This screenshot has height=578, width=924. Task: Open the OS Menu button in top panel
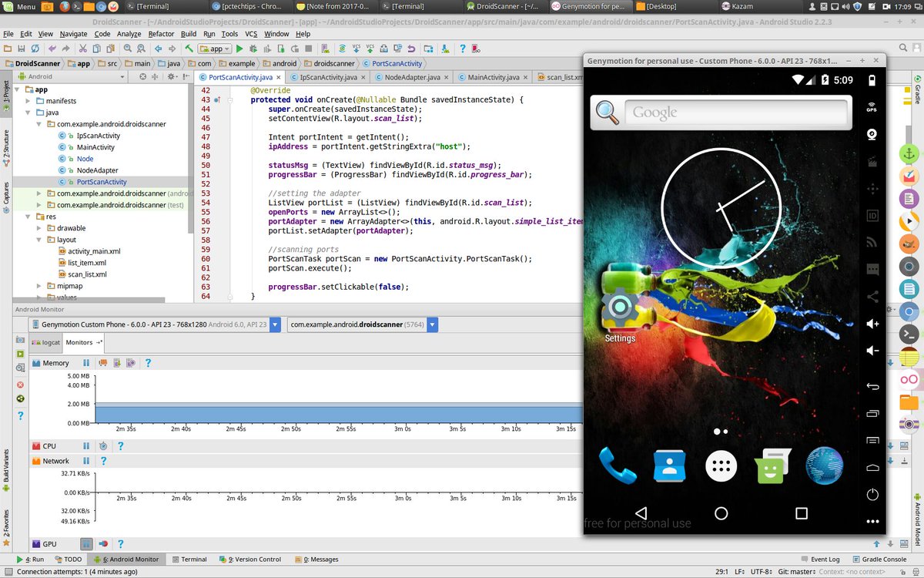(x=21, y=6)
